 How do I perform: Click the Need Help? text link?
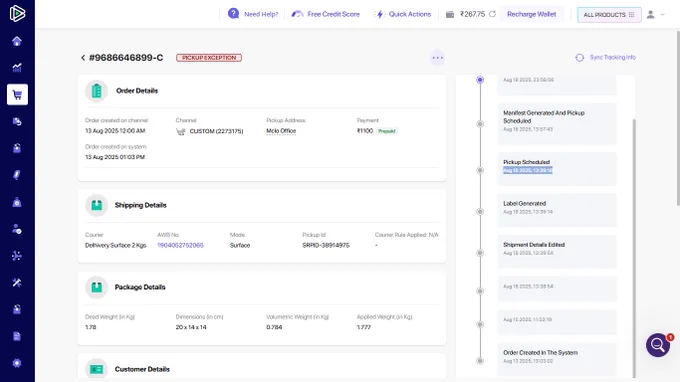261,14
